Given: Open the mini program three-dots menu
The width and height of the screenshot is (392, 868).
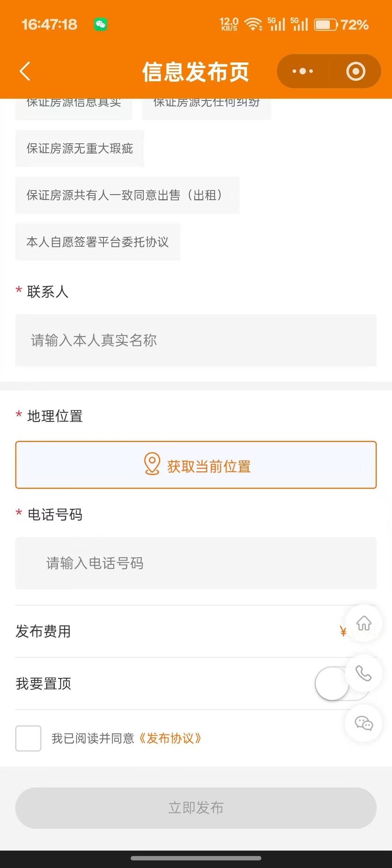Looking at the screenshot, I should pos(303,71).
